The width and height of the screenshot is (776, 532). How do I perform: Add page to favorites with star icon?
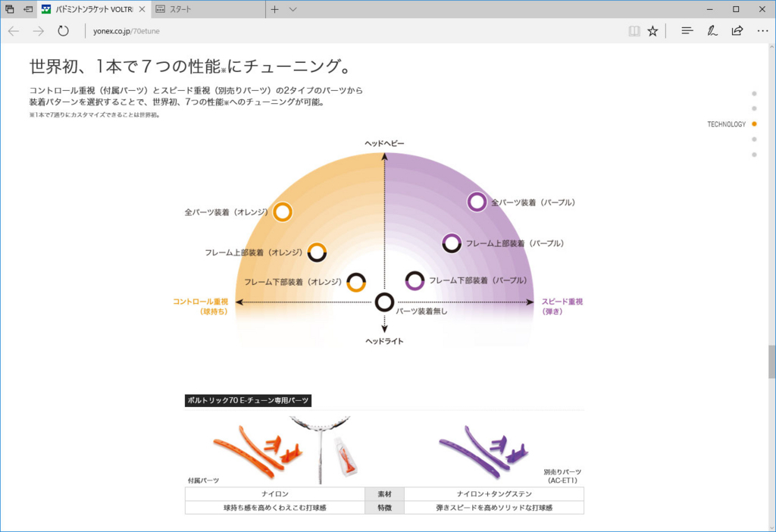click(652, 31)
